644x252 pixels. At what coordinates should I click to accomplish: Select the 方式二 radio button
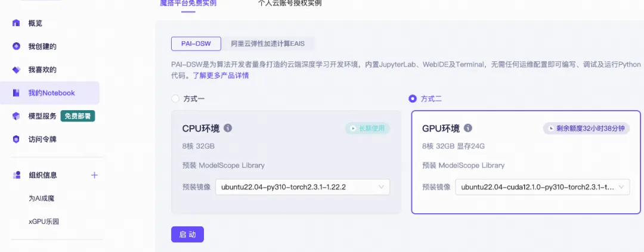(x=413, y=99)
